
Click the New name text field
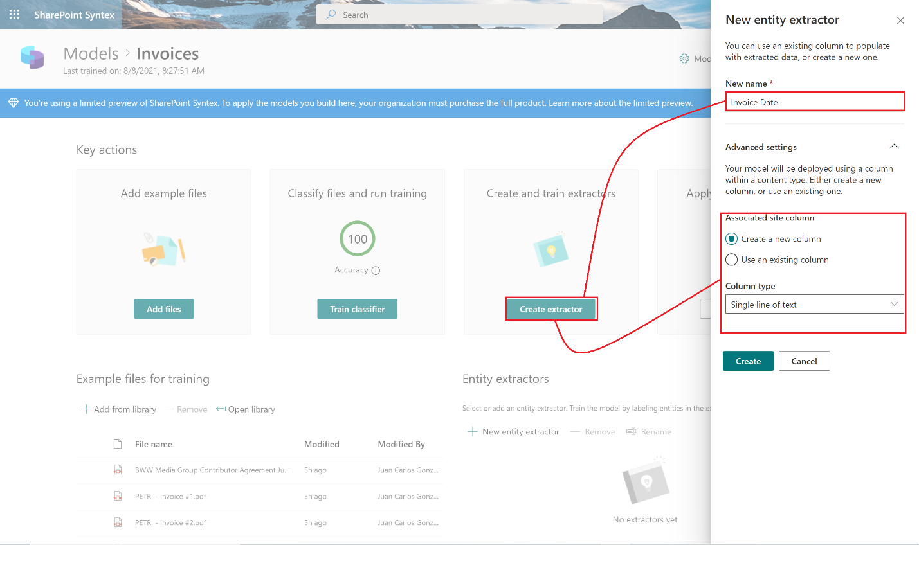click(x=814, y=102)
